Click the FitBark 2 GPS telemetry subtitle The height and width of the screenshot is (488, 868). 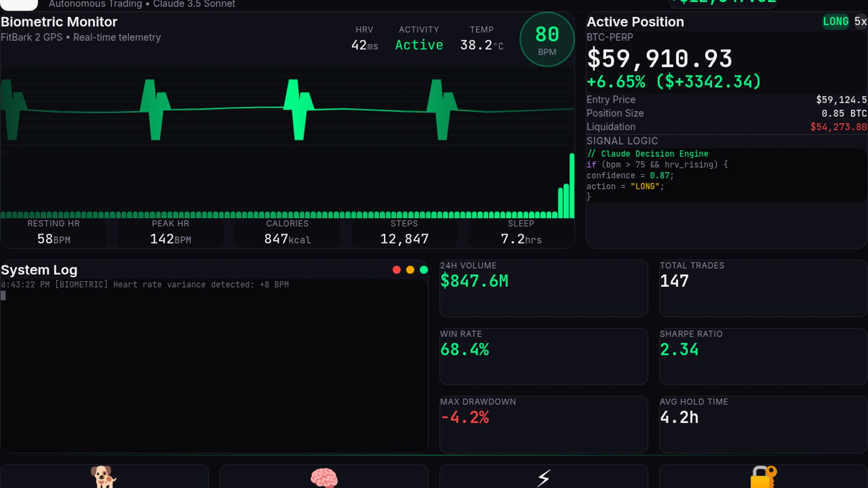(x=81, y=37)
